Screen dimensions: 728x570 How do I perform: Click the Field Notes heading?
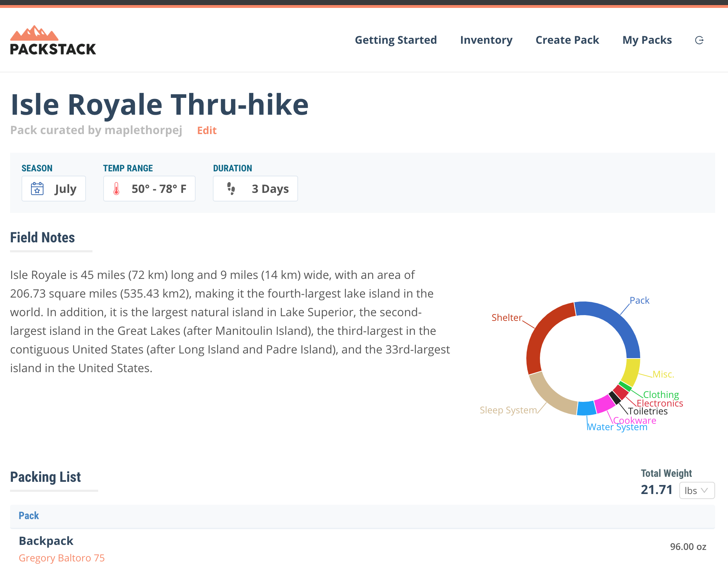coord(42,237)
